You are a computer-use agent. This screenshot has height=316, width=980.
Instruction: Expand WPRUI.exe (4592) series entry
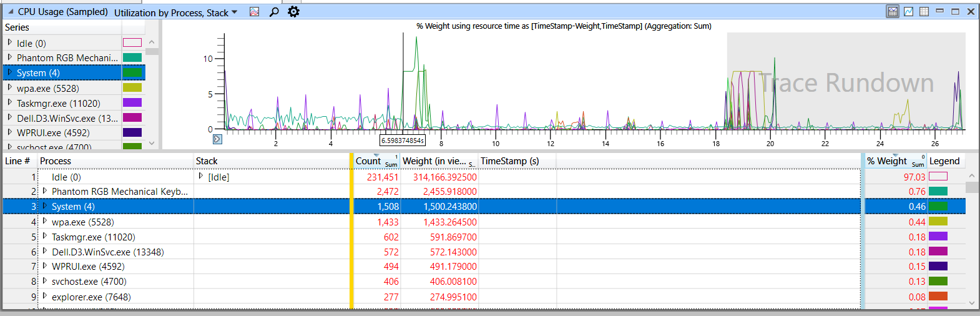10,132
